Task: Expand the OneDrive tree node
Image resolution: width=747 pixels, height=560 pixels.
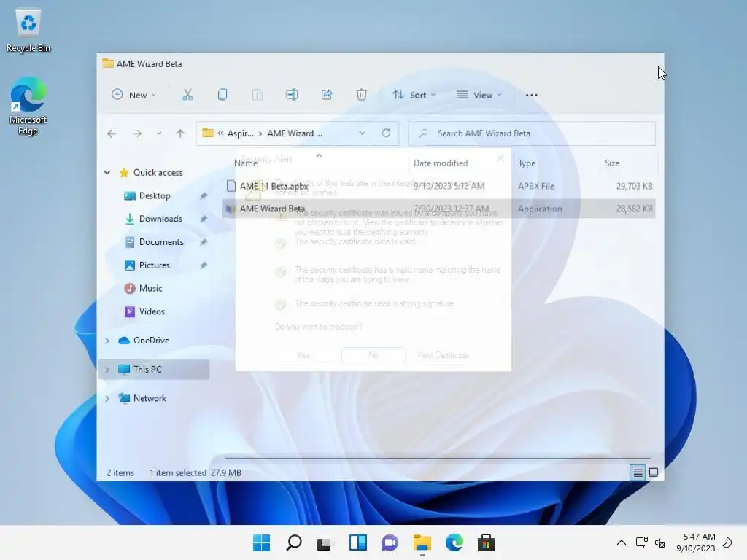Action: pyautogui.click(x=107, y=341)
